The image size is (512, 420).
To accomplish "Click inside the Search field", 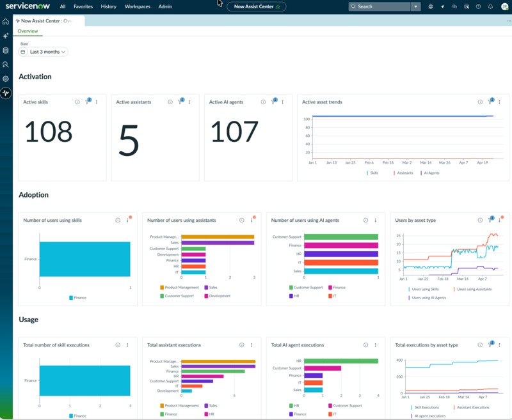I will [x=380, y=6].
